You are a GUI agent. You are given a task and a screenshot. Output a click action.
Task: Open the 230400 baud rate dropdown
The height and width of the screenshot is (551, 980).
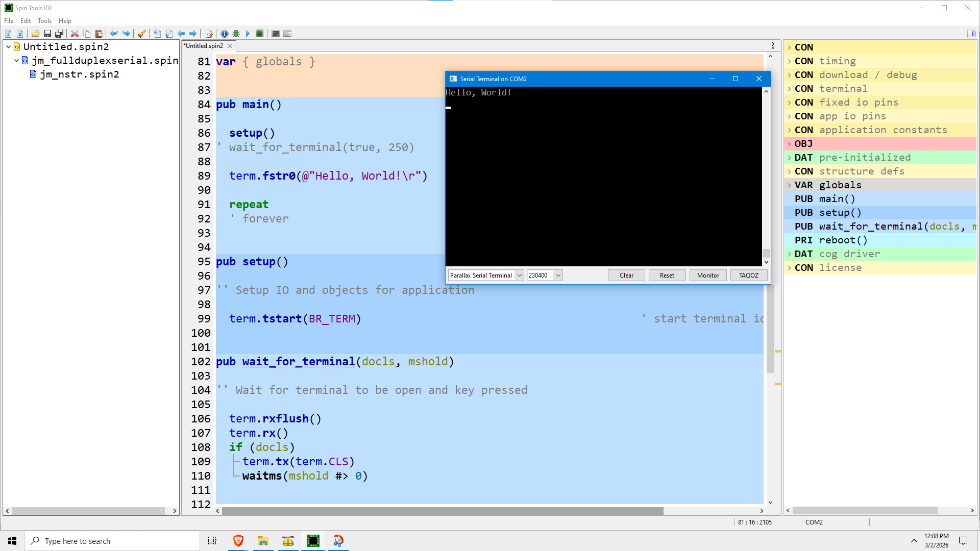(x=558, y=275)
